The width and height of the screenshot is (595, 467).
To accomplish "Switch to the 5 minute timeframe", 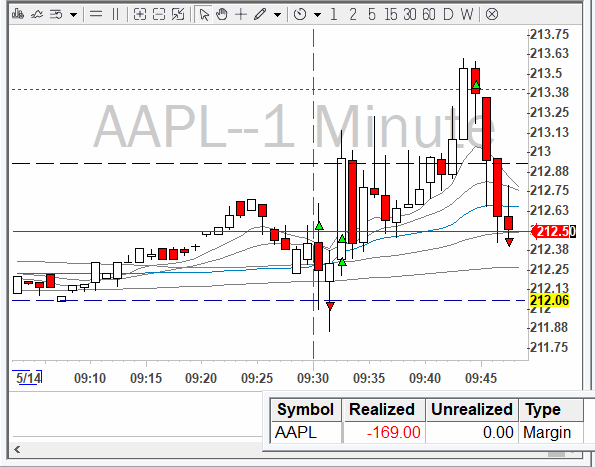I will [371, 14].
